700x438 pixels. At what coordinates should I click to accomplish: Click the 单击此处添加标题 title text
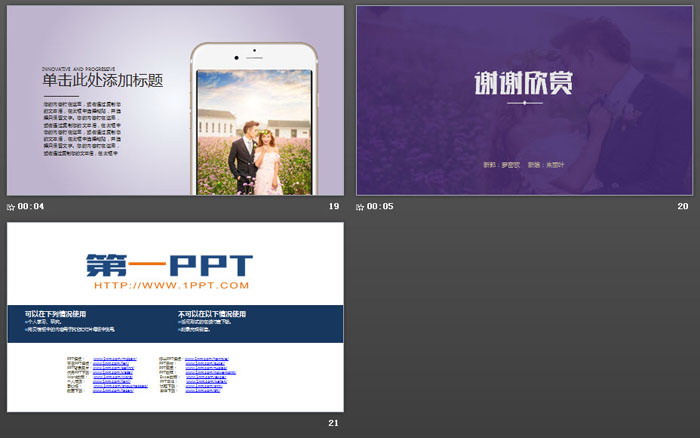click(x=103, y=80)
